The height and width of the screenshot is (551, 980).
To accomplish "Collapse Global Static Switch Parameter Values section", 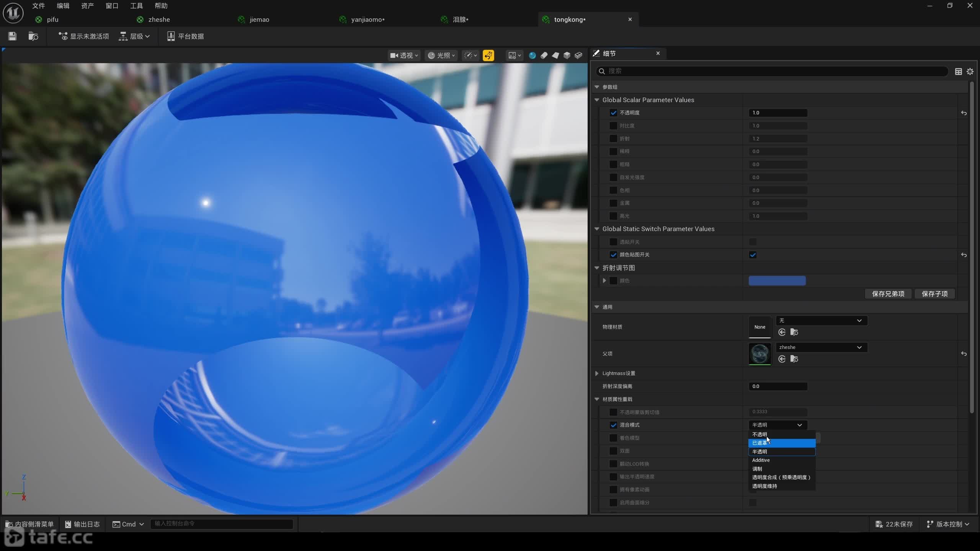I will (x=597, y=229).
